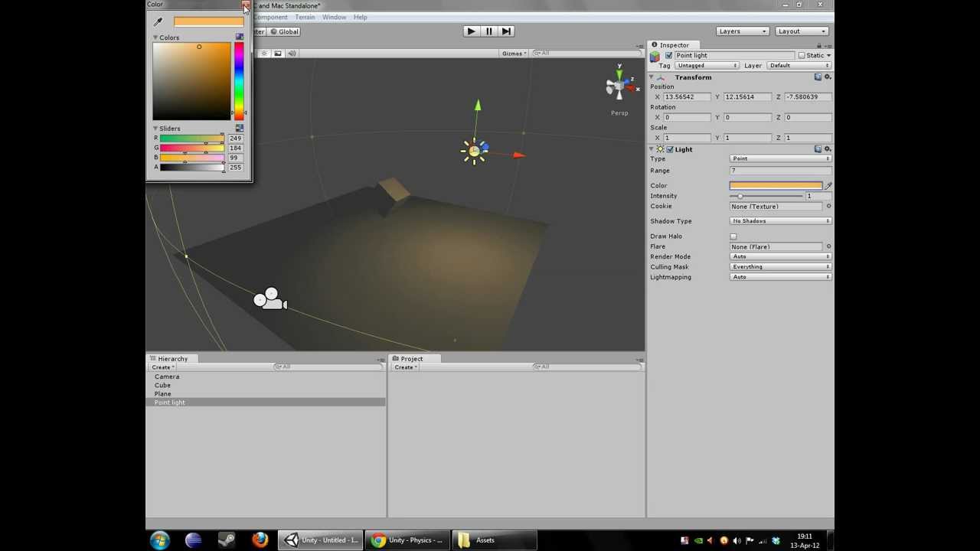Open the Lightmapping dropdown
This screenshot has width=980, height=551.
(780, 277)
